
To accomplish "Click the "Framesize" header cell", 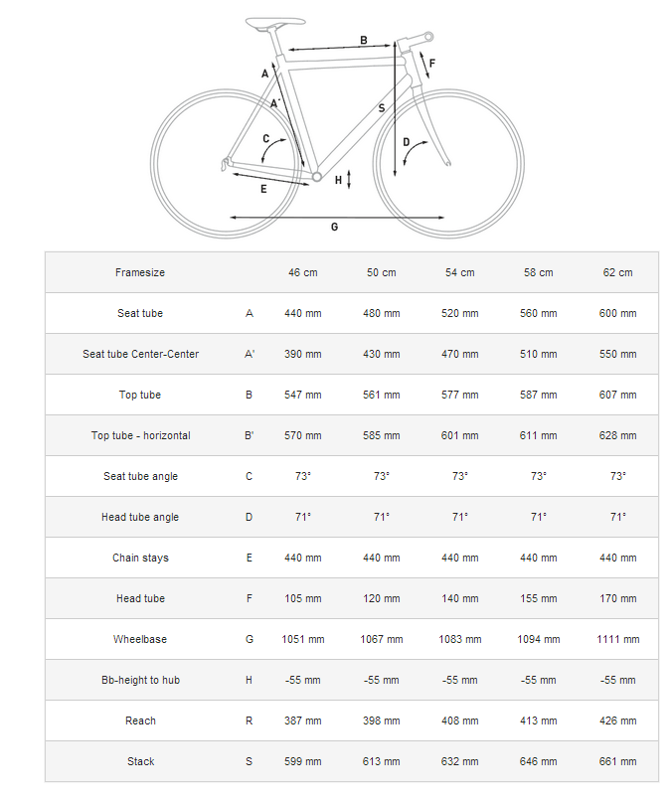I will coord(140,272).
